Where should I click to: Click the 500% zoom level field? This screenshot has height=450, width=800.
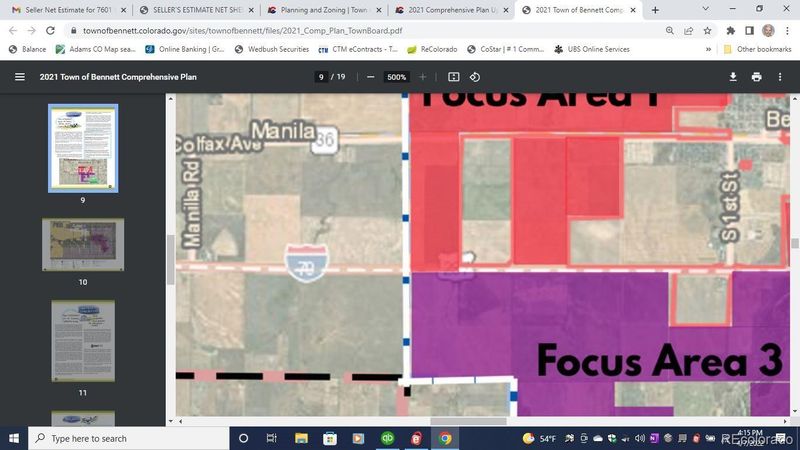pos(396,77)
